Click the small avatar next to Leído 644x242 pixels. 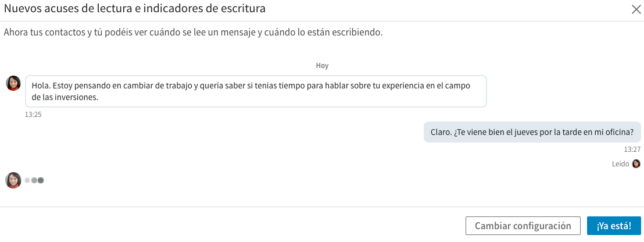(x=636, y=164)
